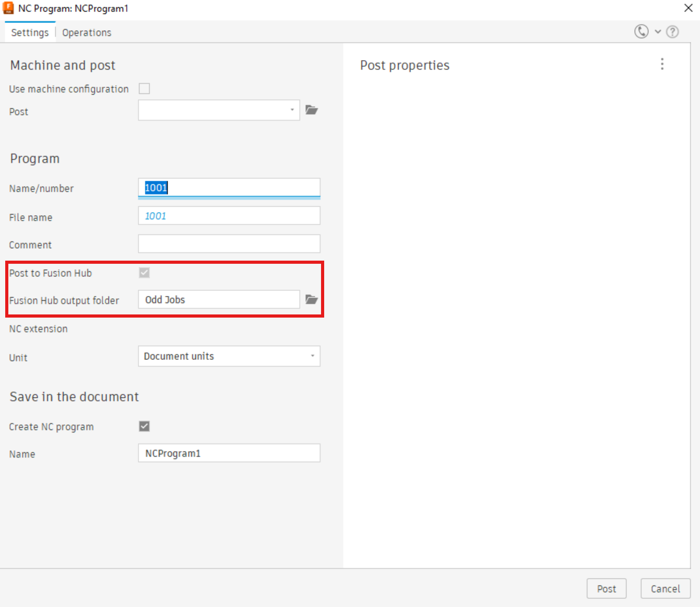This screenshot has height=607, width=700.
Task: Open the Unit dropdown showing Document units
Action: point(229,356)
